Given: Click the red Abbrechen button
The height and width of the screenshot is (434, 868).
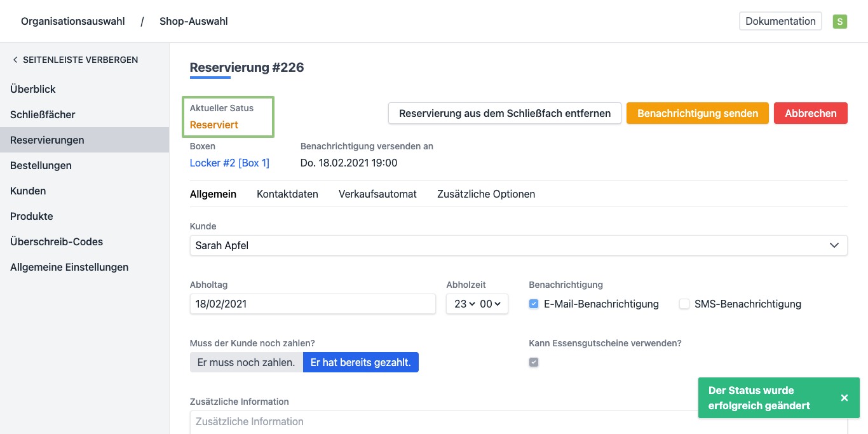Looking at the screenshot, I should pos(810,113).
